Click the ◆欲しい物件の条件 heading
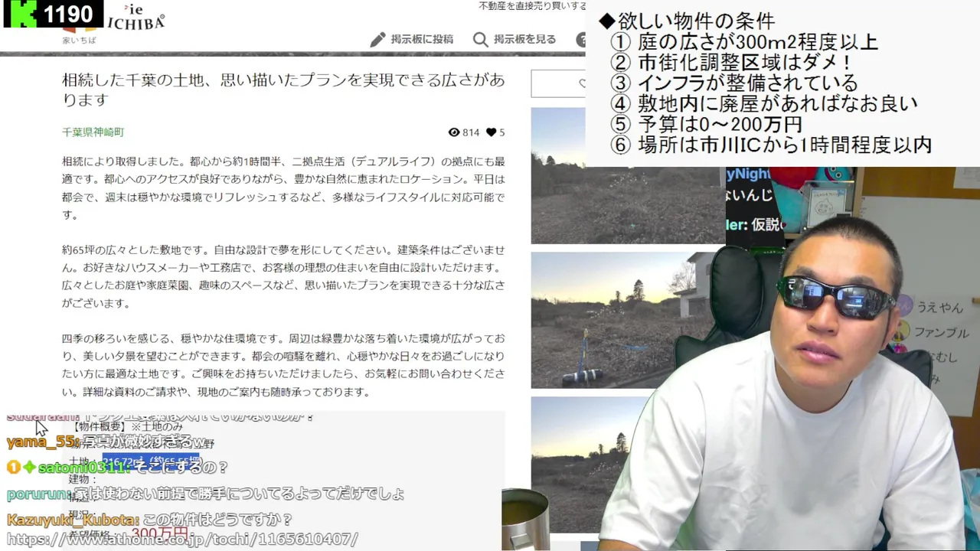This screenshot has height=551, width=980. click(x=687, y=21)
